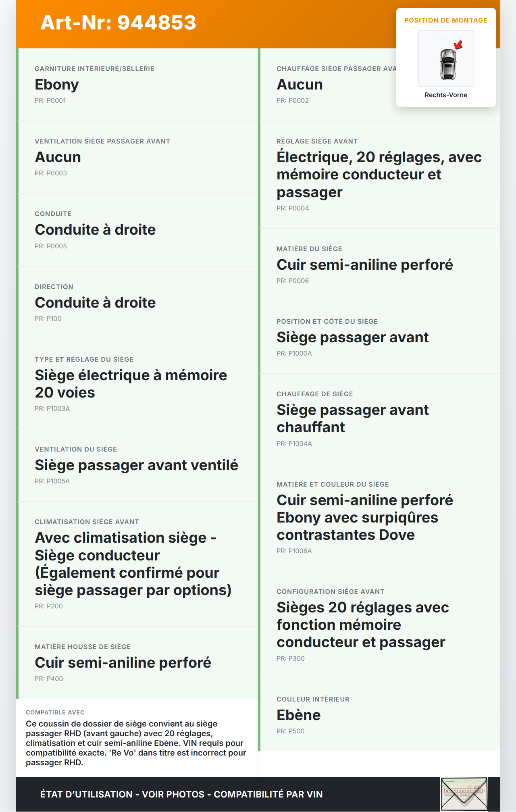Click the Direction Conduite à droite card
This screenshot has height=812, width=516.
tap(137, 302)
